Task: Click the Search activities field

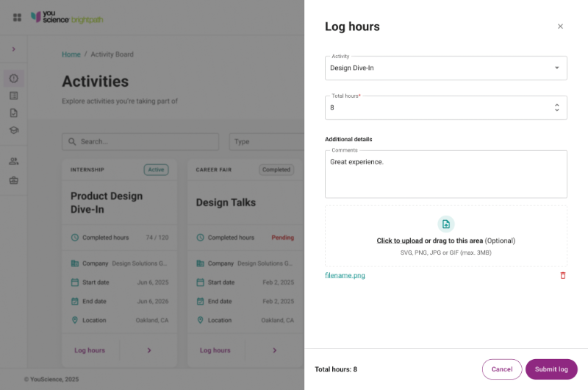Action: point(140,141)
